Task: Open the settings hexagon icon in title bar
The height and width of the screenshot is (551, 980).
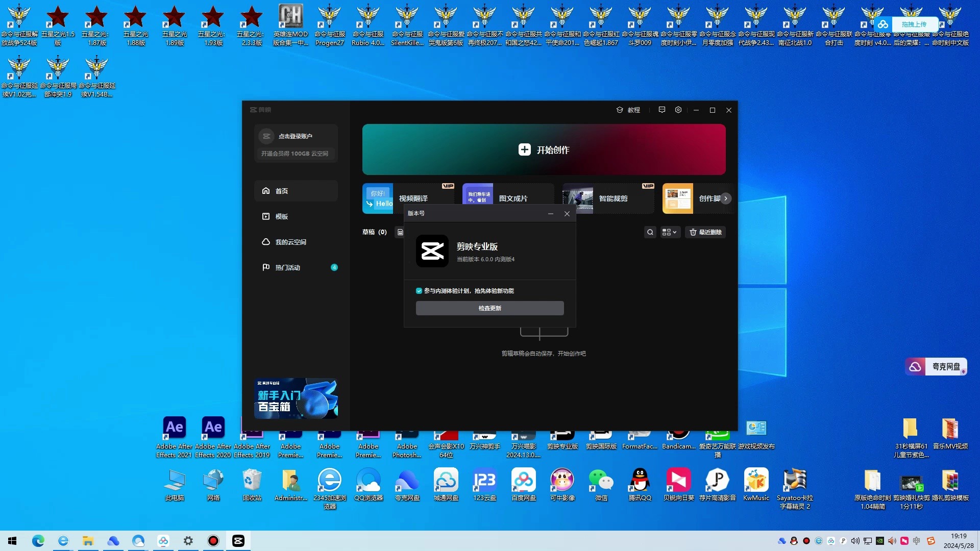Action: point(678,110)
